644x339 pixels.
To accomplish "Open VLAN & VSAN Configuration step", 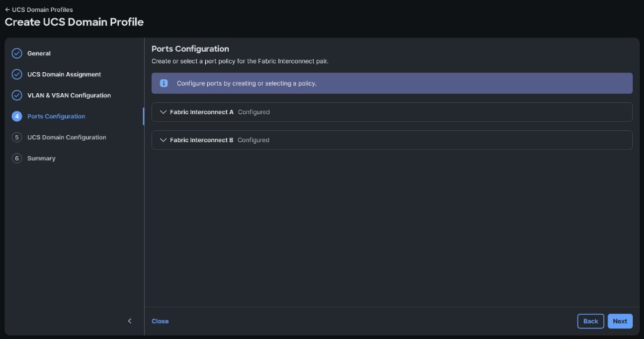I will (69, 95).
